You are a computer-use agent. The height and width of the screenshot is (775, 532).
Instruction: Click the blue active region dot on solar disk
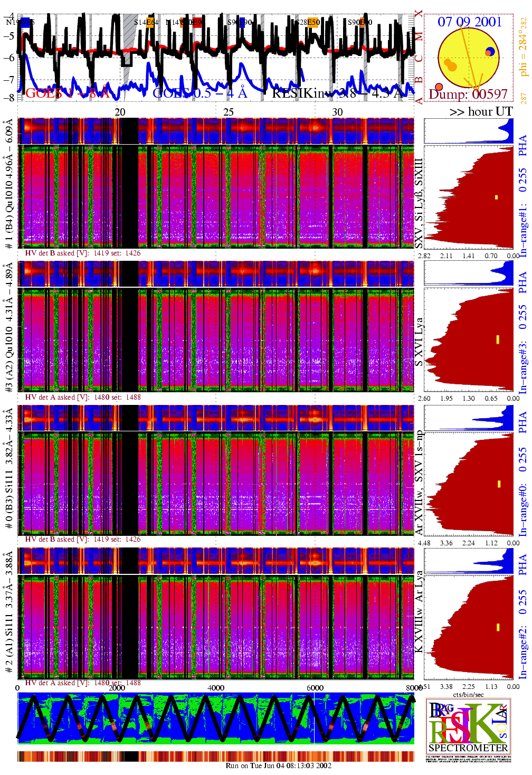(x=491, y=51)
